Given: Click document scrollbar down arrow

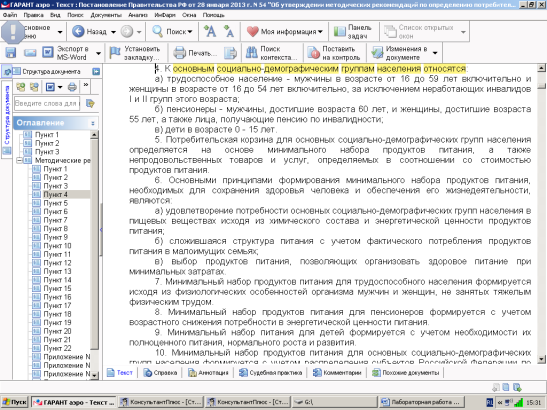Looking at the screenshot, I should click(541, 359).
